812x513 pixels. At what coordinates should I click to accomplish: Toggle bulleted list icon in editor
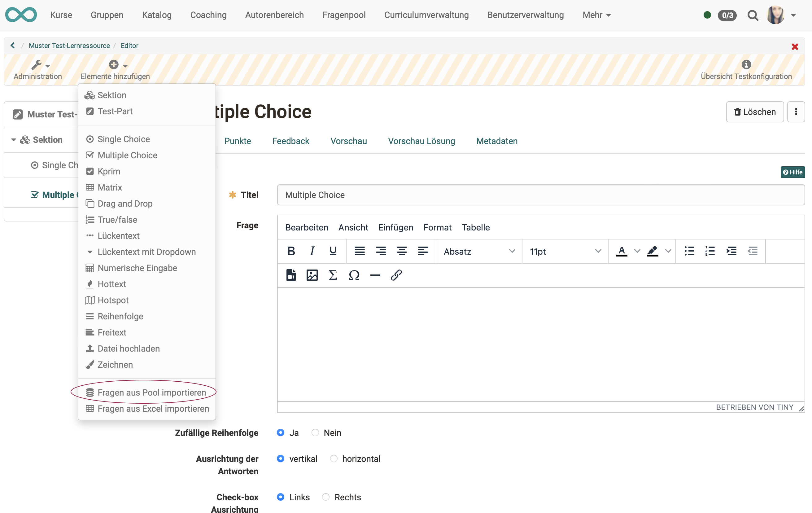(x=689, y=251)
